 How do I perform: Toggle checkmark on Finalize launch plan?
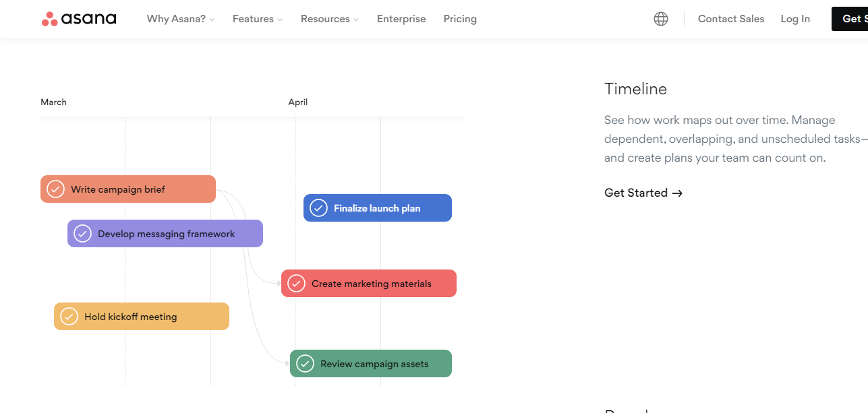point(318,208)
